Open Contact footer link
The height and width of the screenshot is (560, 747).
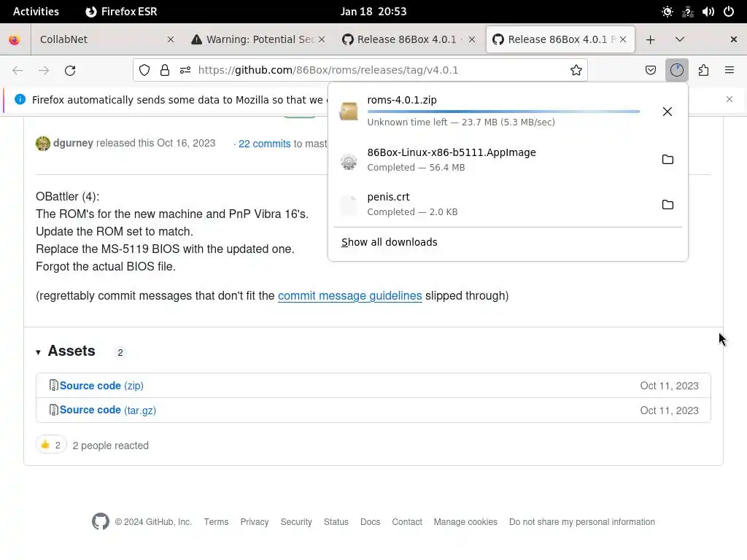(x=407, y=522)
